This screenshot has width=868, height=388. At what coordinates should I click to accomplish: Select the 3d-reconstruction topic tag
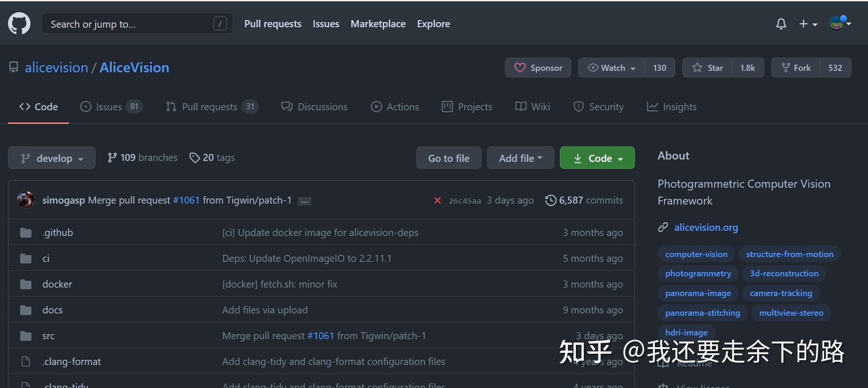click(x=784, y=273)
